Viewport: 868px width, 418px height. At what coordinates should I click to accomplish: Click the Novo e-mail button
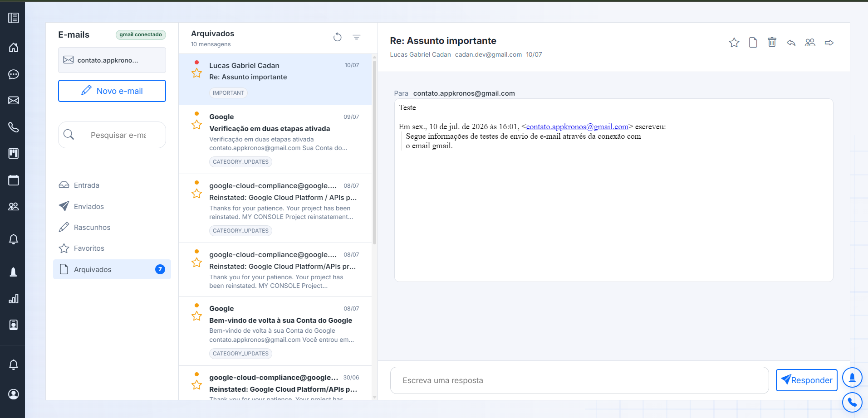(x=112, y=91)
